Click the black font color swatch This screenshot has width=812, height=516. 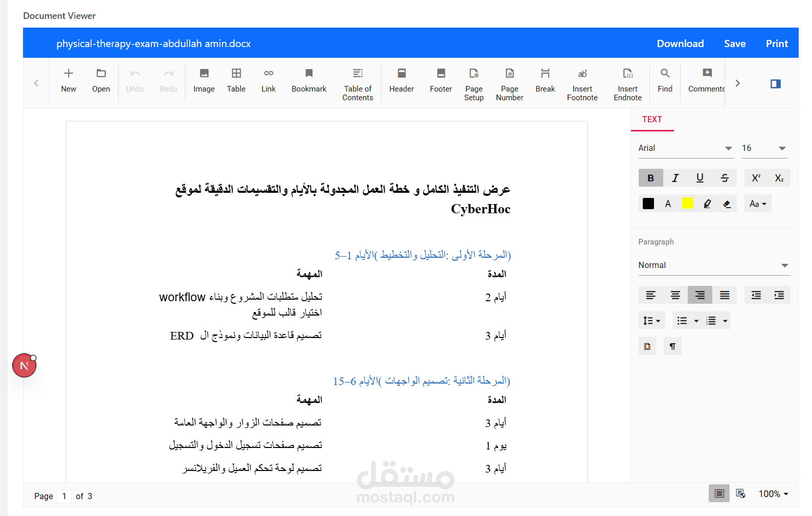(x=648, y=204)
